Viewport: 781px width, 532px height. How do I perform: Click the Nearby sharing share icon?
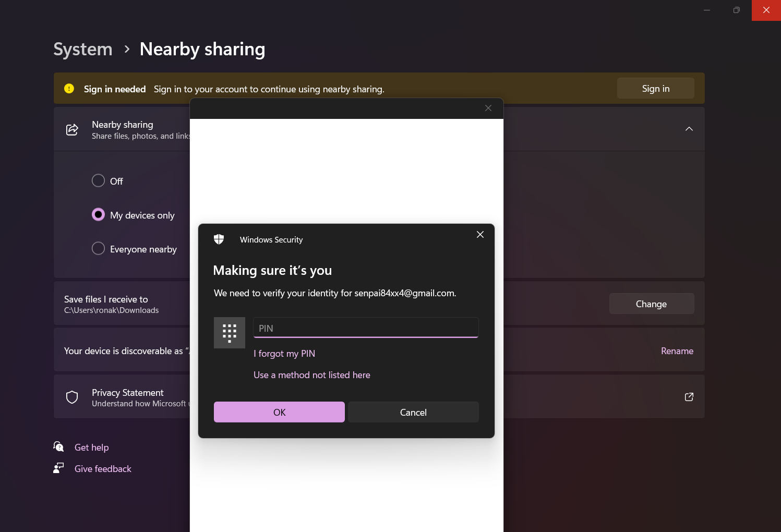[72, 129]
